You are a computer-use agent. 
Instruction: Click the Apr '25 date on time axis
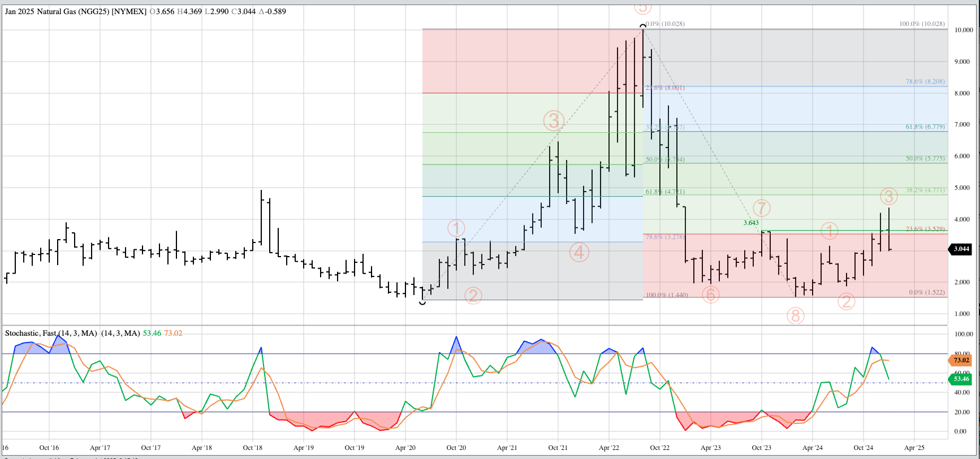(x=914, y=448)
